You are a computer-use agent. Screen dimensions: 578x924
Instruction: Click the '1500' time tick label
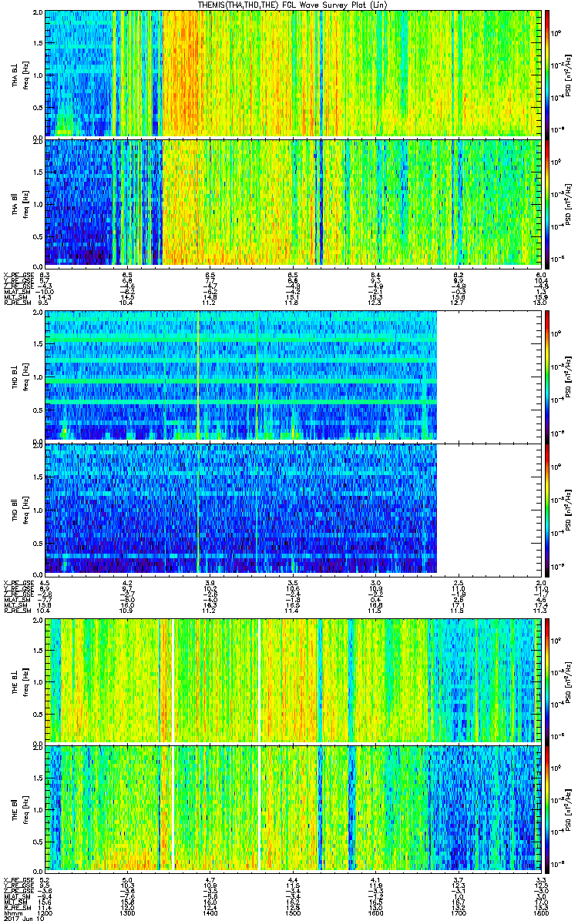pyautogui.click(x=292, y=912)
